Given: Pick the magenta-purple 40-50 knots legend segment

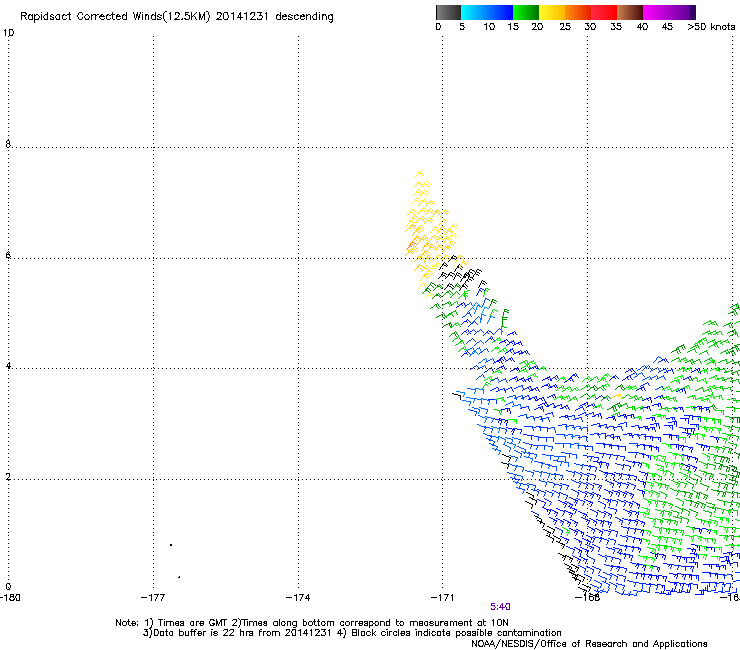Looking at the screenshot, I should [x=669, y=12].
